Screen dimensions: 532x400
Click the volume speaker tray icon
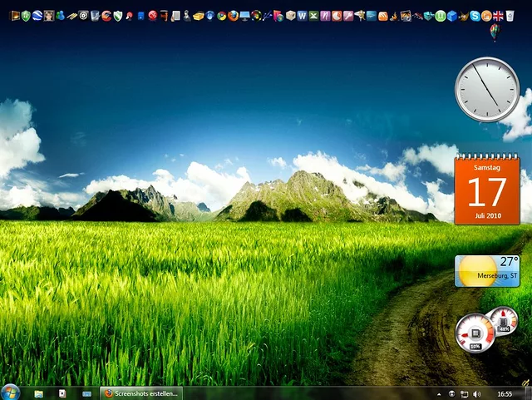476,394
